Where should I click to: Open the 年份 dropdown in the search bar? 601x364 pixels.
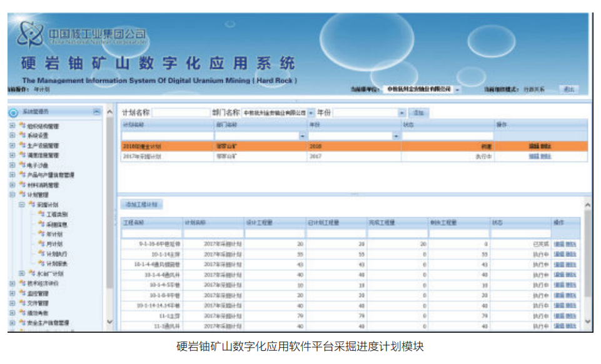402,113
